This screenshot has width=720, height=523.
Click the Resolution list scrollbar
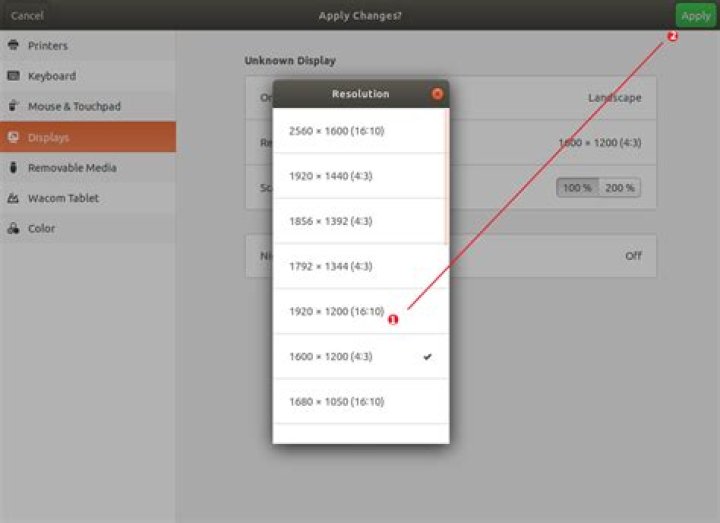pos(447,177)
